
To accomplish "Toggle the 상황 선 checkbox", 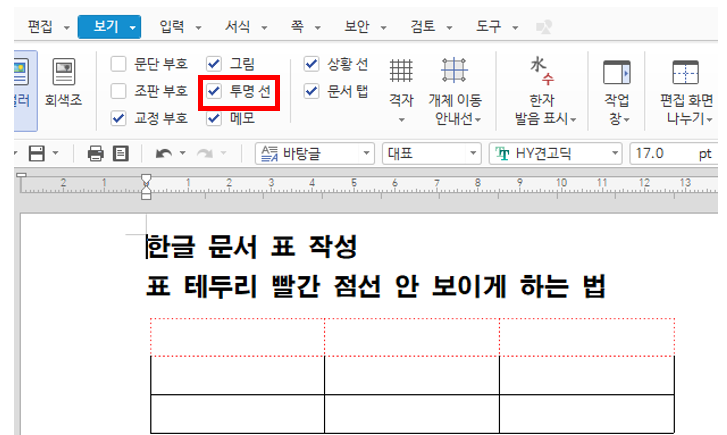I will pyautogui.click(x=311, y=64).
